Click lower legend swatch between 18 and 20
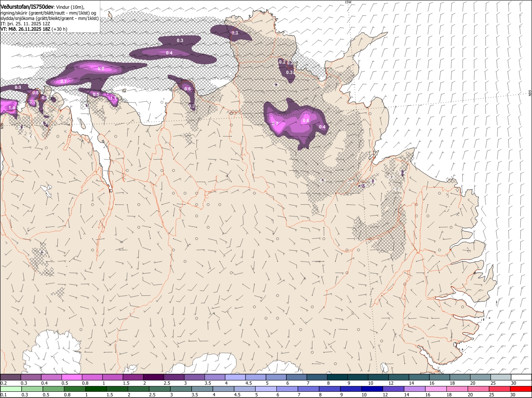Screen dimensions: 532x398 (458, 389)
